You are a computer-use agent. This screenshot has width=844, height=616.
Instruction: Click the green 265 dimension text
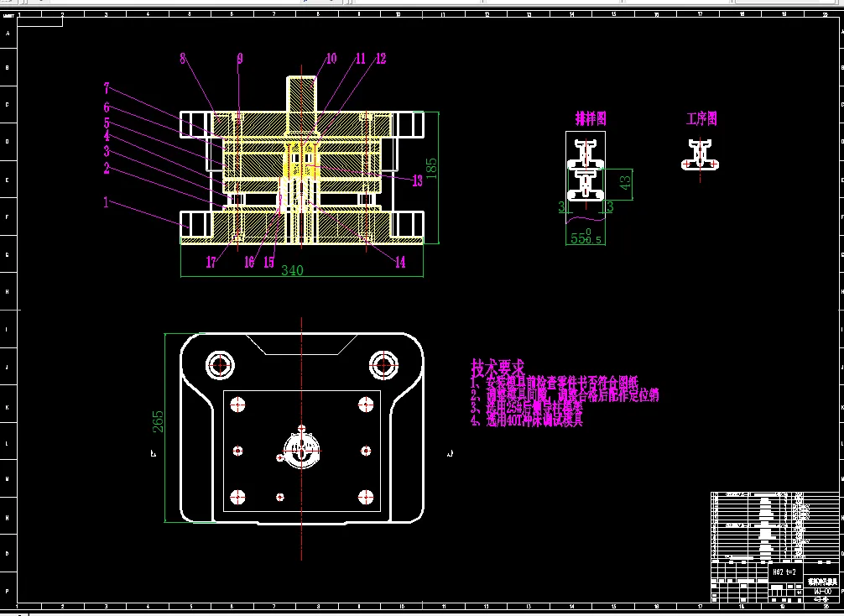tap(158, 421)
